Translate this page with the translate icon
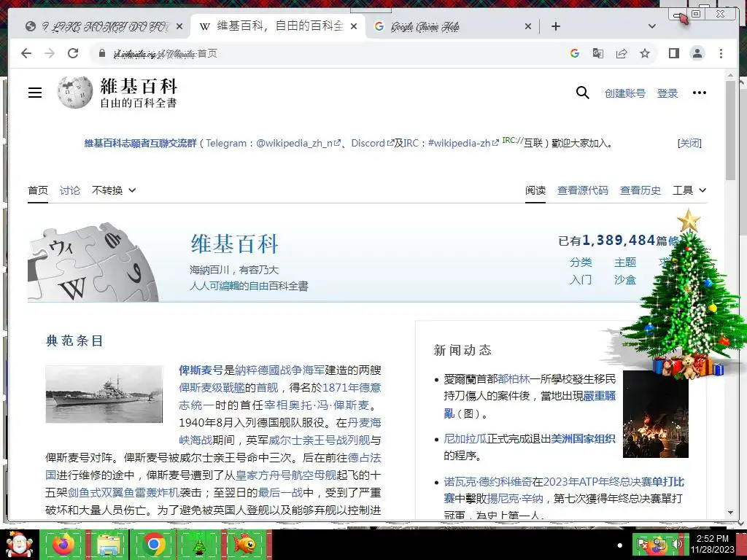The image size is (747, 560). pos(598,53)
